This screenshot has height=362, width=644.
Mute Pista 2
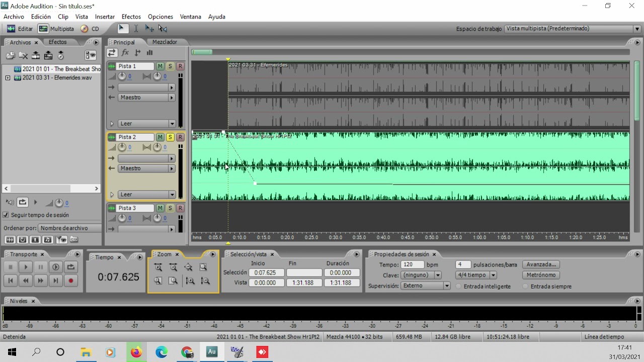160,137
